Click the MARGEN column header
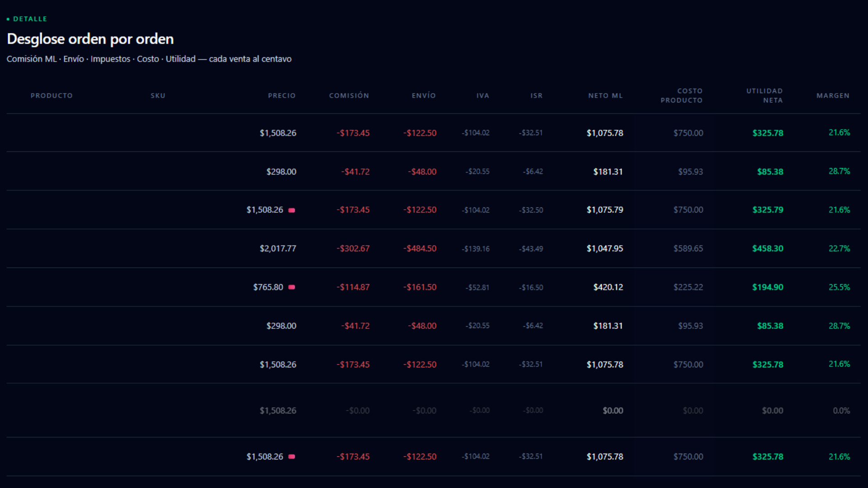The image size is (868, 488). click(833, 96)
